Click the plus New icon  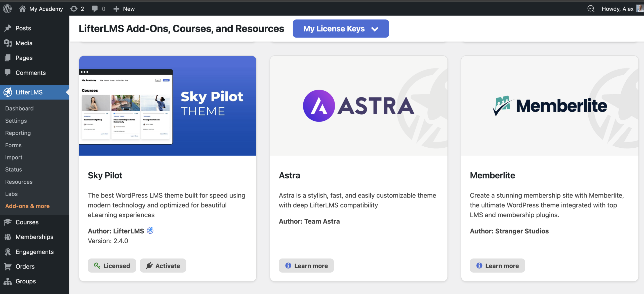[116, 9]
